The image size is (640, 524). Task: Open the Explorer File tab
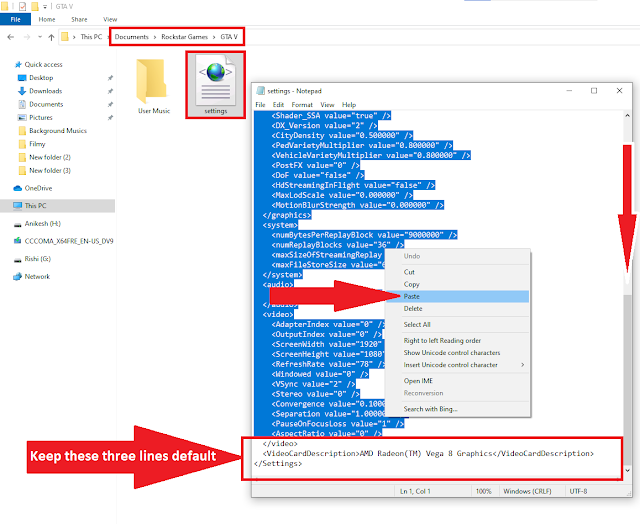(16, 19)
